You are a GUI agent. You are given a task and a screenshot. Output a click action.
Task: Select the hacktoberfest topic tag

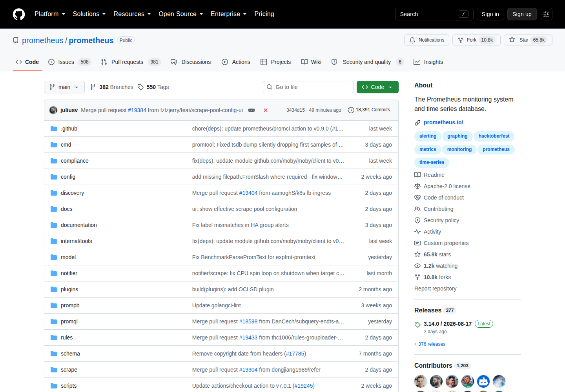tap(494, 136)
